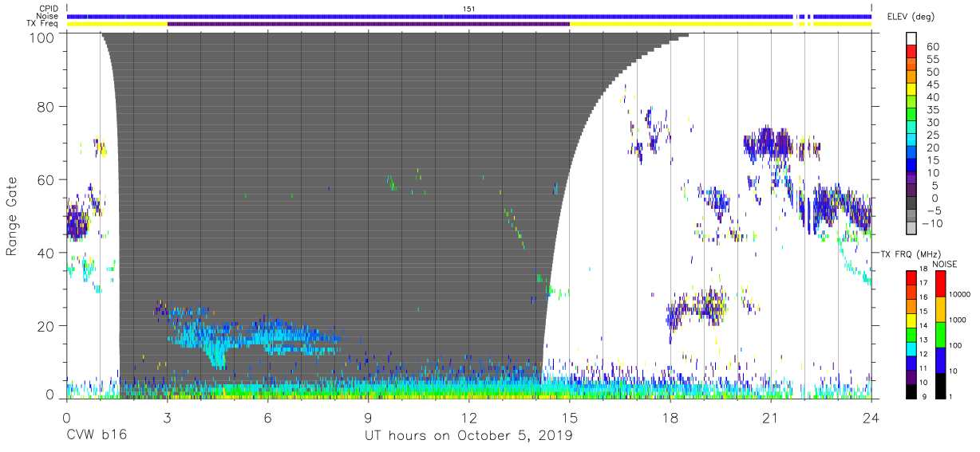Viewport: 980px width, 452px height.
Task: Click the NOISE legend title
Action: (x=945, y=264)
